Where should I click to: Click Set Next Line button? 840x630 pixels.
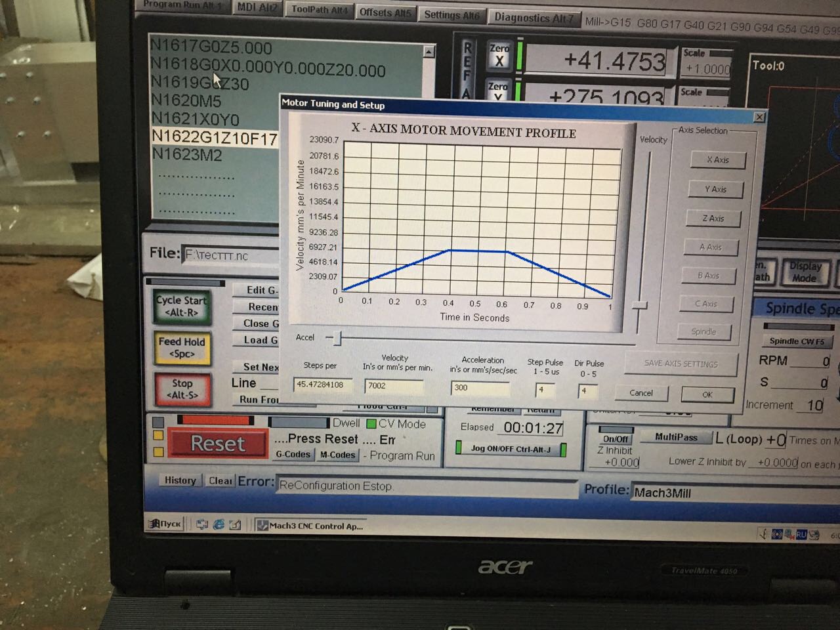click(x=257, y=367)
